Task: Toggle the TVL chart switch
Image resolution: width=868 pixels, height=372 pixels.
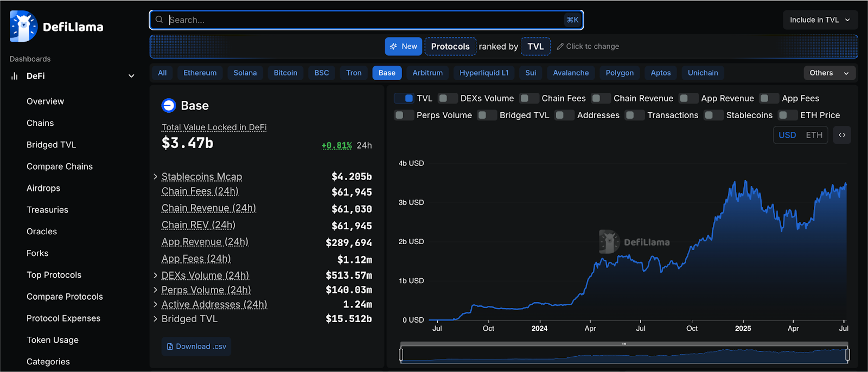Action: [x=404, y=98]
